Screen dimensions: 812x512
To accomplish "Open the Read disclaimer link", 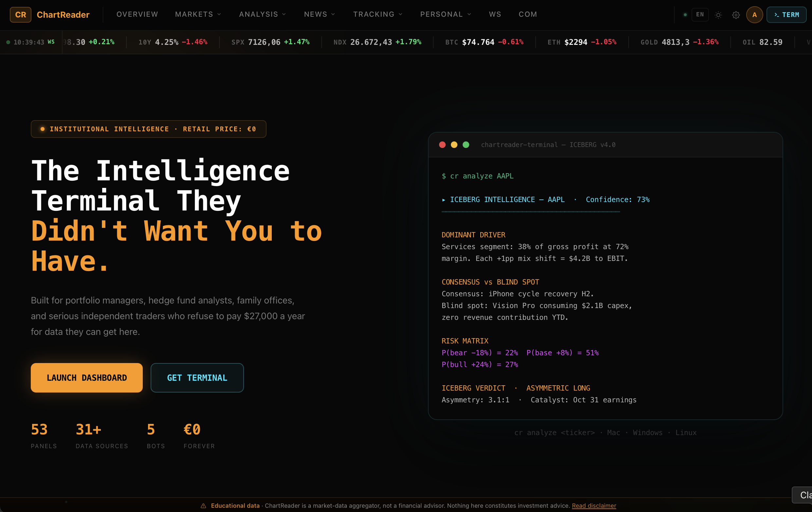I will 594,505.
